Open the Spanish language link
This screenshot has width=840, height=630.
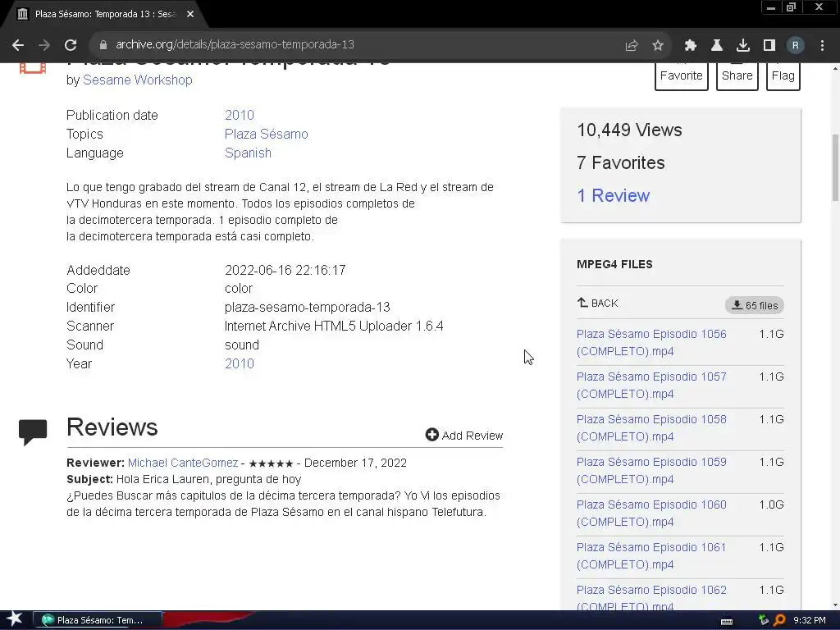tap(248, 153)
